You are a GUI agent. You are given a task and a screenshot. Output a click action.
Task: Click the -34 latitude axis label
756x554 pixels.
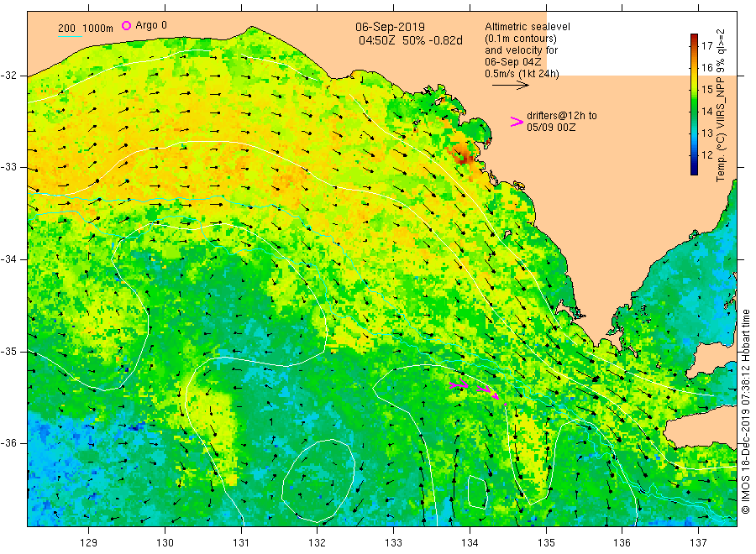(x=8, y=259)
